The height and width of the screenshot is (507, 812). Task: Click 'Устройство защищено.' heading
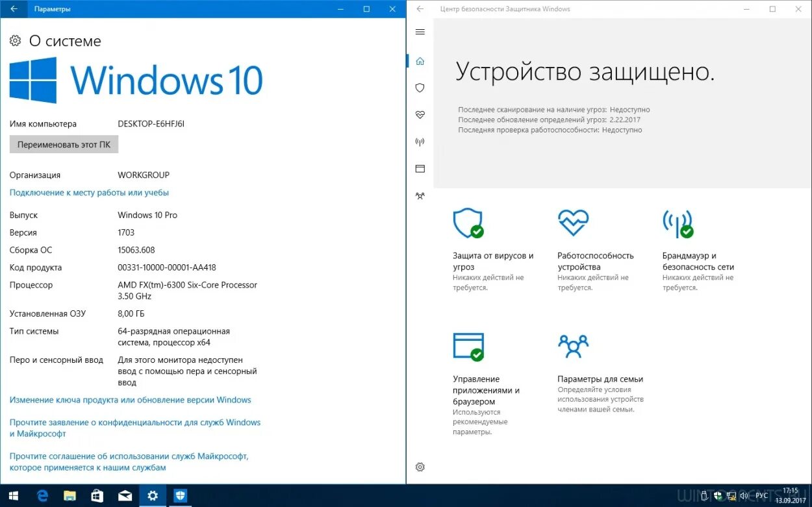pyautogui.click(x=585, y=71)
